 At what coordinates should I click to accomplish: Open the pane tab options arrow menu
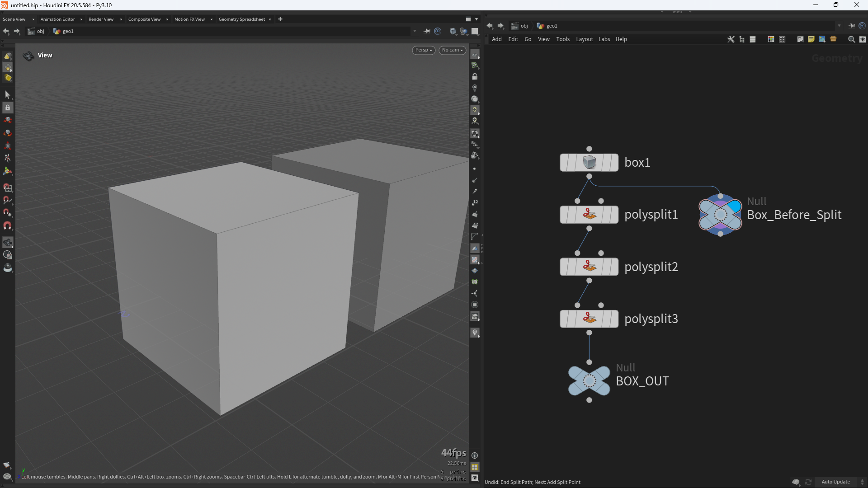pyautogui.click(x=476, y=19)
